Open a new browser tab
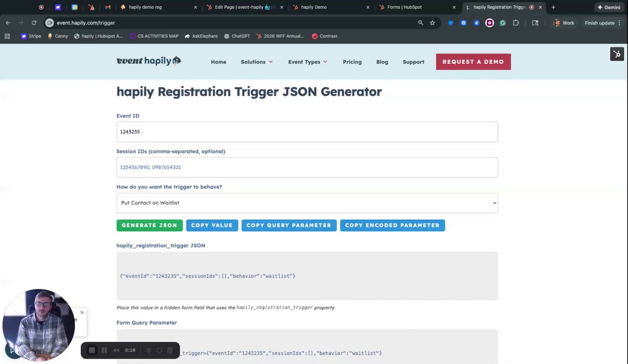 pos(553,7)
